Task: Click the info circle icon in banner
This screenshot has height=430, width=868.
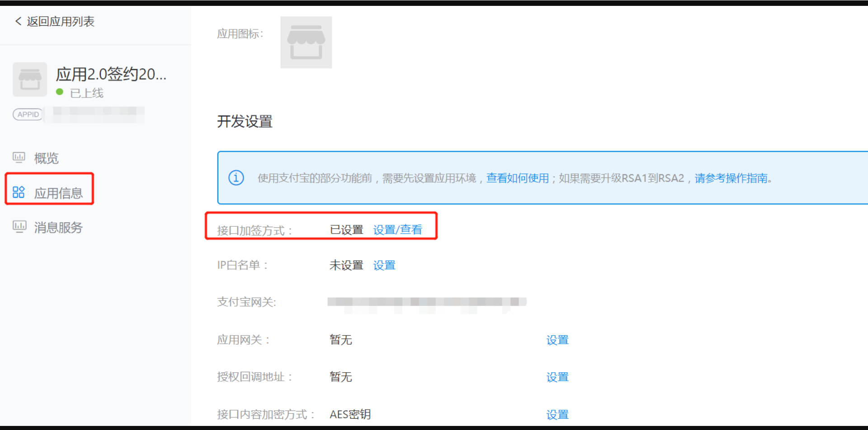Action: [236, 178]
